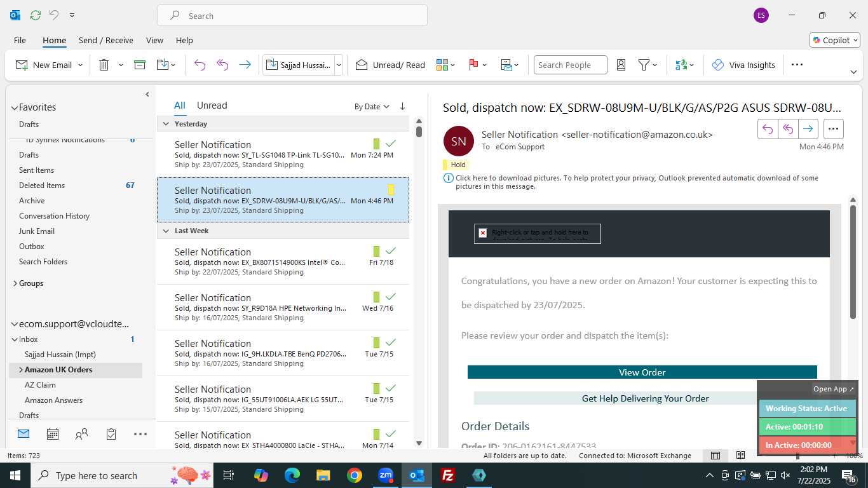Screen dimensions: 868x488
Task: Switch to Reading view in status bar
Action: [x=740, y=456]
